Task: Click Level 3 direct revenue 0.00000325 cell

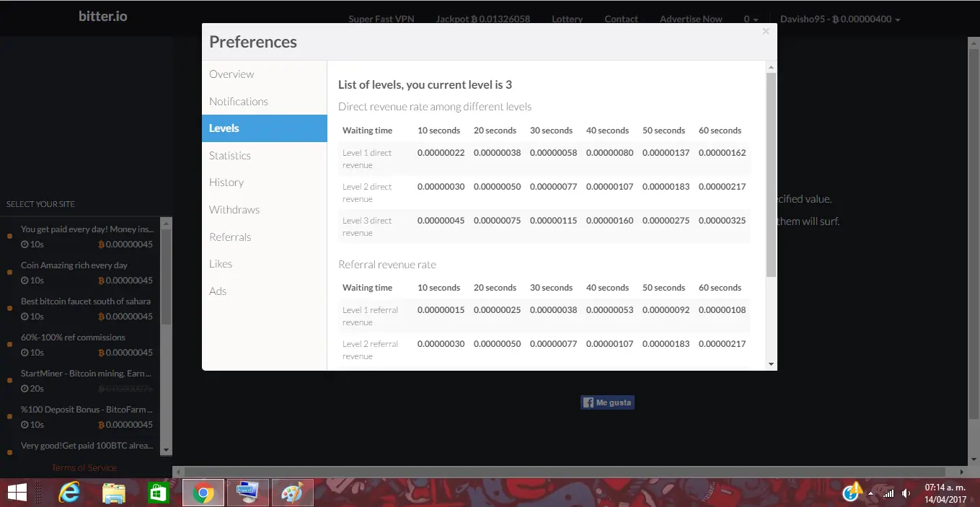Action: click(722, 221)
